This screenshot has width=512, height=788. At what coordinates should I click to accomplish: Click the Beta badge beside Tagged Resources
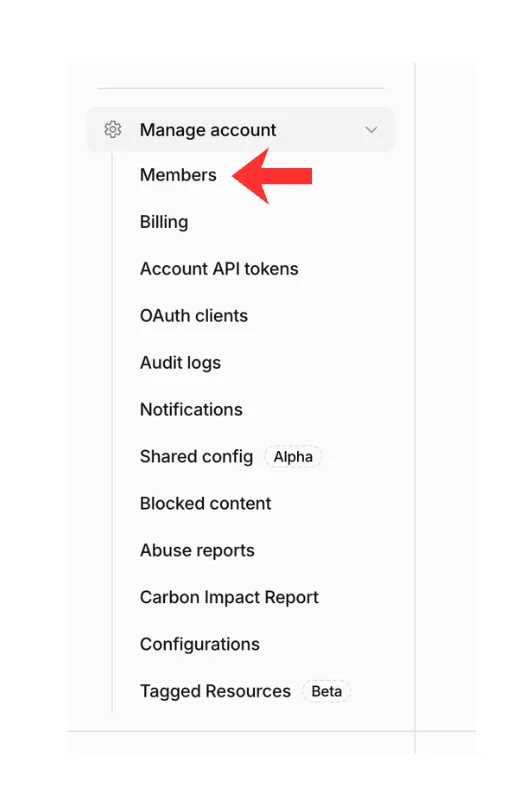coord(326,692)
